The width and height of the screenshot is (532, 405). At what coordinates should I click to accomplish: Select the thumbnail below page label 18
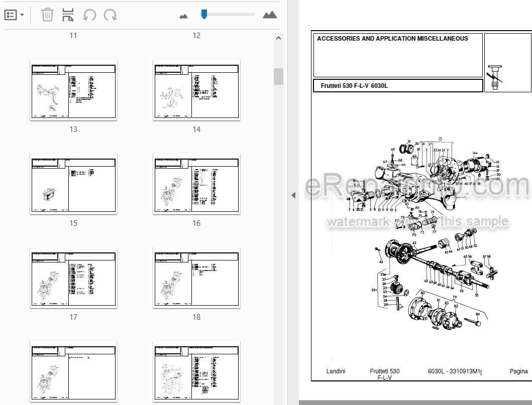click(197, 371)
